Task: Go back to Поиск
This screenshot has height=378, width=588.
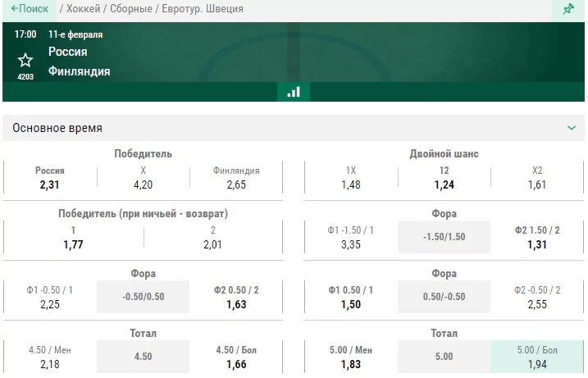Action: (x=30, y=9)
